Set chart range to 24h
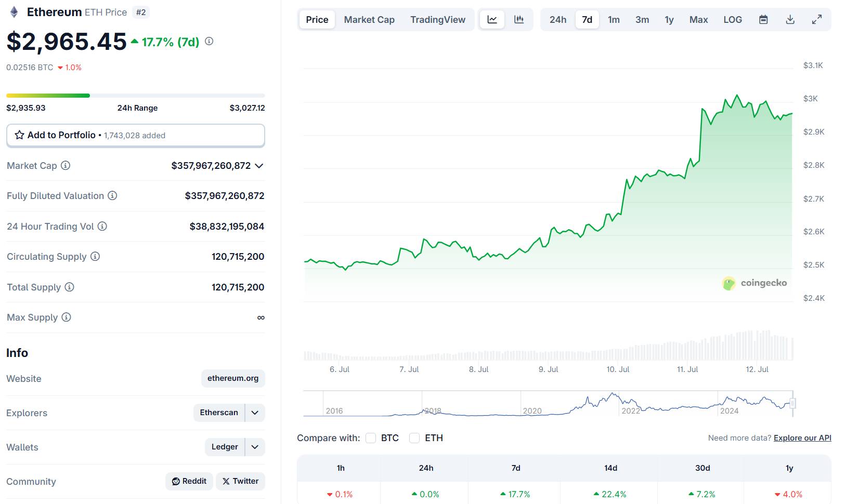 pos(558,20)
